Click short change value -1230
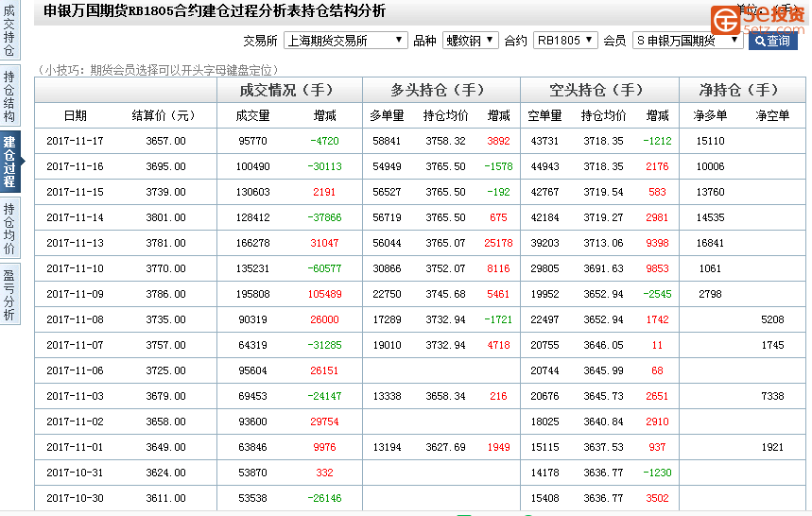812x516 pixels. (x=657, y=473)
